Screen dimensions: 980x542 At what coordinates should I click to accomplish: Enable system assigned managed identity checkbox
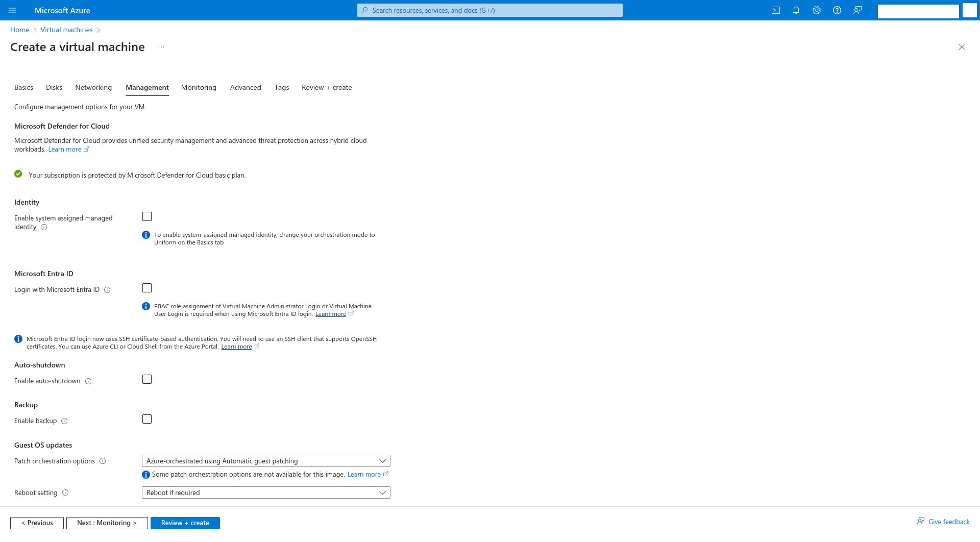tap(147, 216)
